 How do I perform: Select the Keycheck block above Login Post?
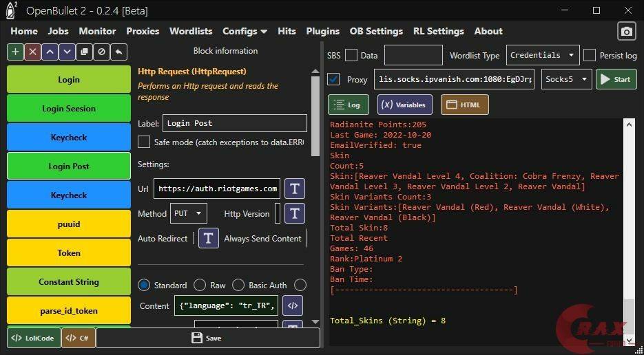coord(69,137)
